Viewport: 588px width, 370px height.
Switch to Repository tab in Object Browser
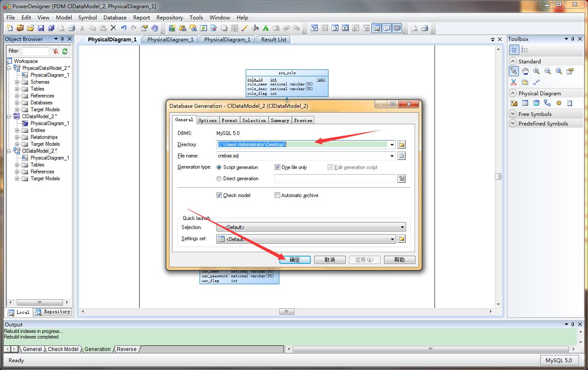click(x=53, y=312)
